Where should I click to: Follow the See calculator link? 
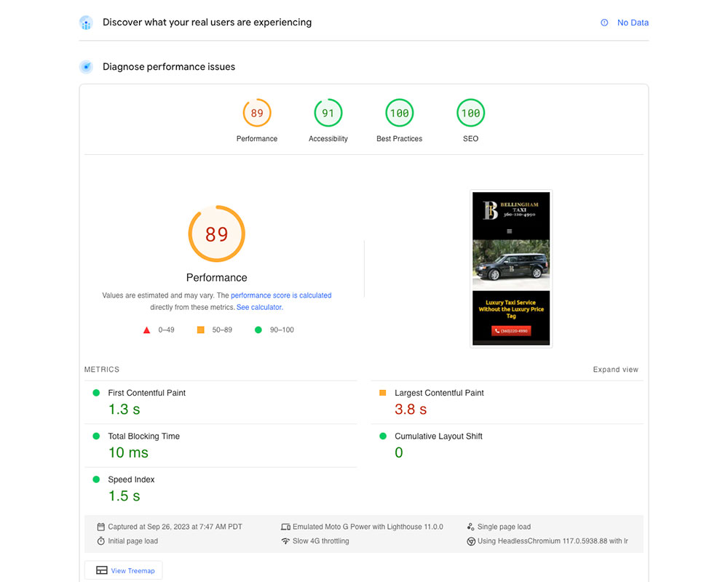pos(259,308)
